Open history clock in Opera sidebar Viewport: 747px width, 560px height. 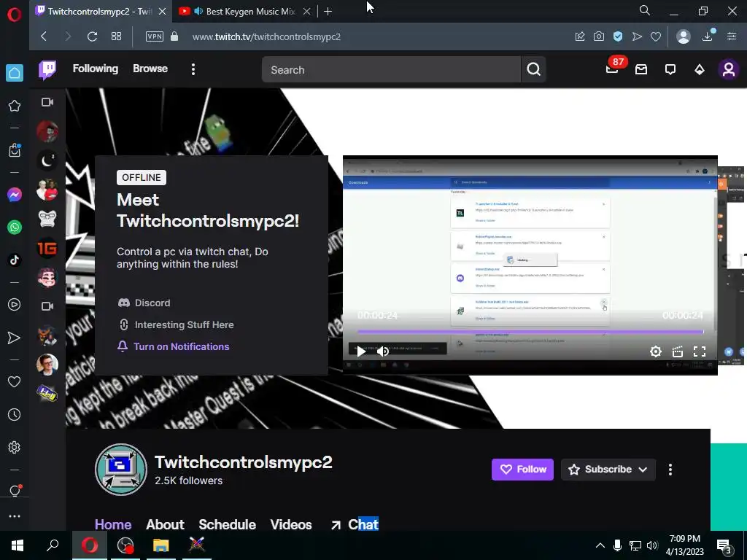pyautogui.click(x=15, y=414)
